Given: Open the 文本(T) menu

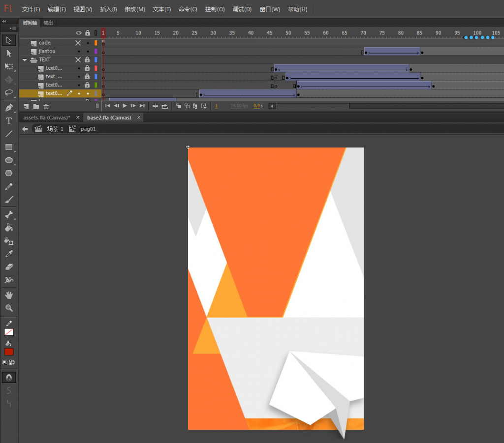Looking at the screenshot, I should pos(160,9).
